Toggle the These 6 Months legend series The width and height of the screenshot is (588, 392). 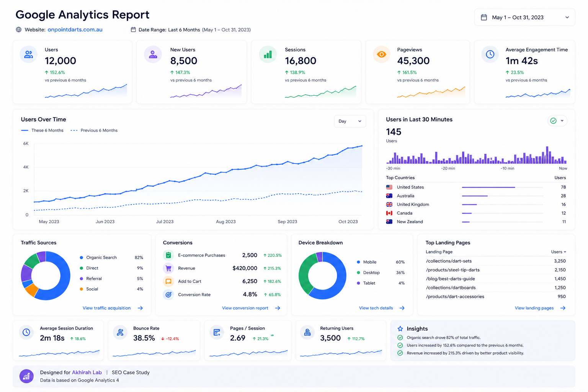tap(42, 131)
